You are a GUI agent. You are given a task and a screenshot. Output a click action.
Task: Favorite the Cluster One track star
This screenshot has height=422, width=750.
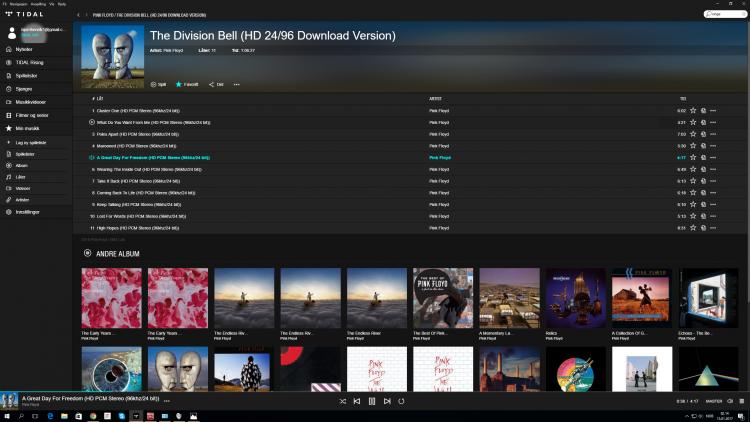(x=693, y=110)
